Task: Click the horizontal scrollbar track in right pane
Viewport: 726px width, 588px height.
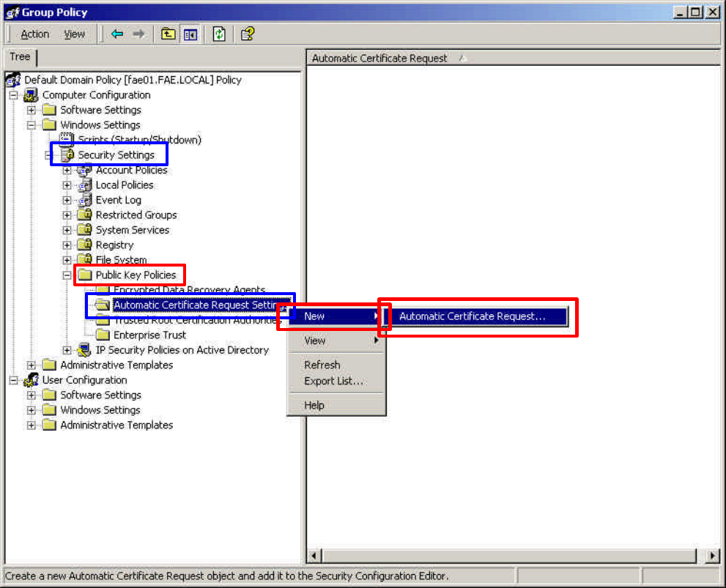Action: [x=513, y=556]
